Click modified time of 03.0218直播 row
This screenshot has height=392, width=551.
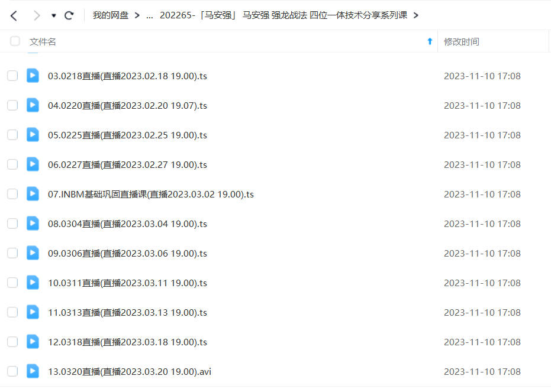[482, 76]
